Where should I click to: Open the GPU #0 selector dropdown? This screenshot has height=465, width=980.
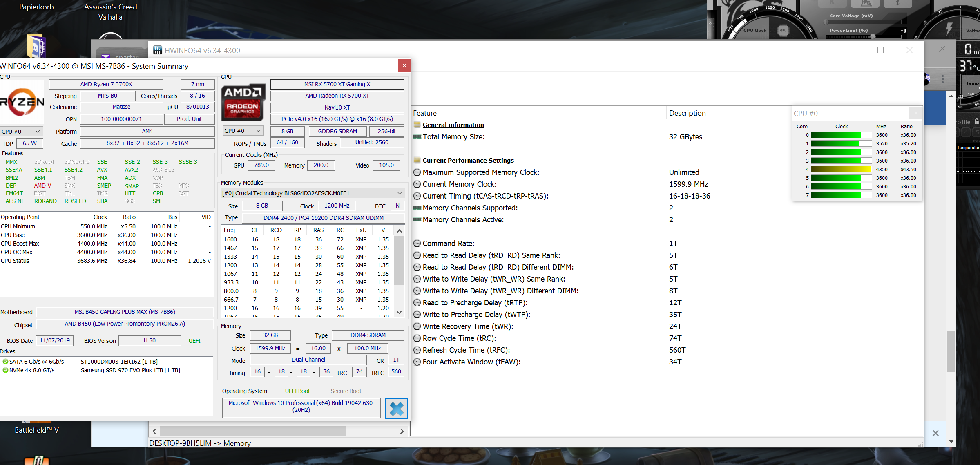point(243,131)
